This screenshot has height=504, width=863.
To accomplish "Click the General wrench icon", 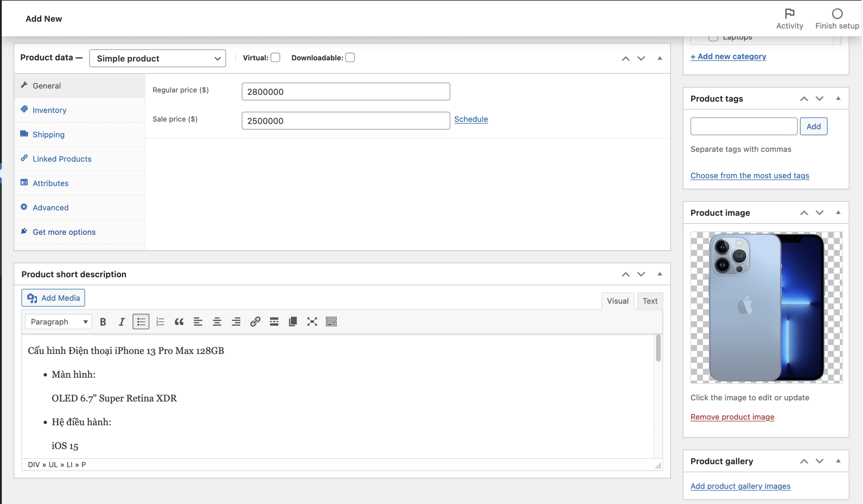I will tap(24, 85).
